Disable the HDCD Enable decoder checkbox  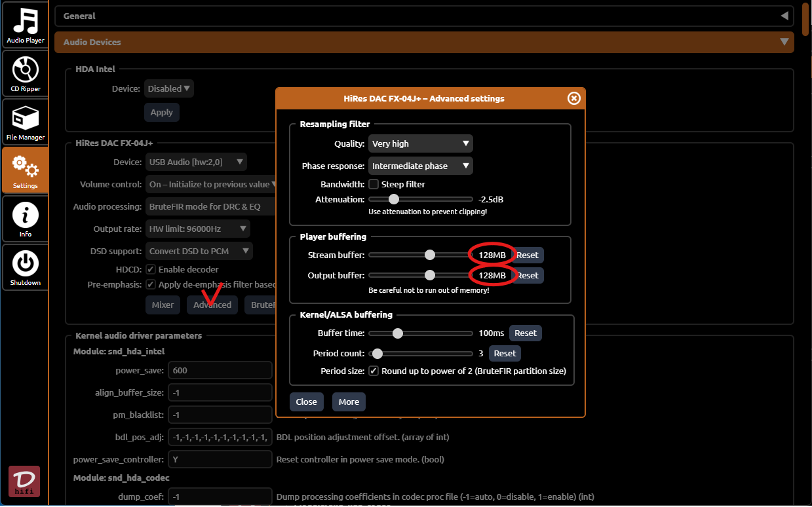point(151,269)
